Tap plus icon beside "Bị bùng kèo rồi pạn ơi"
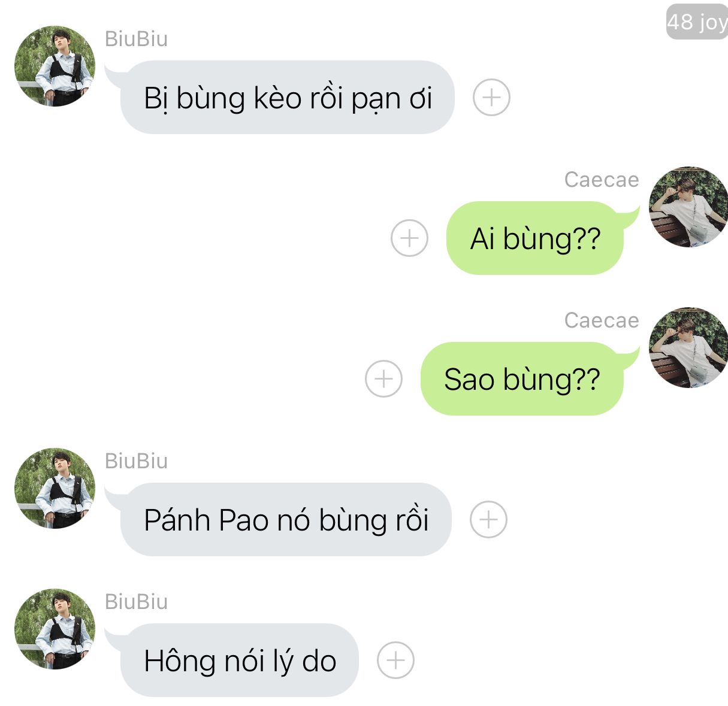Image resolution: width=728 pixels, height=706 pixels. [491, 97]
